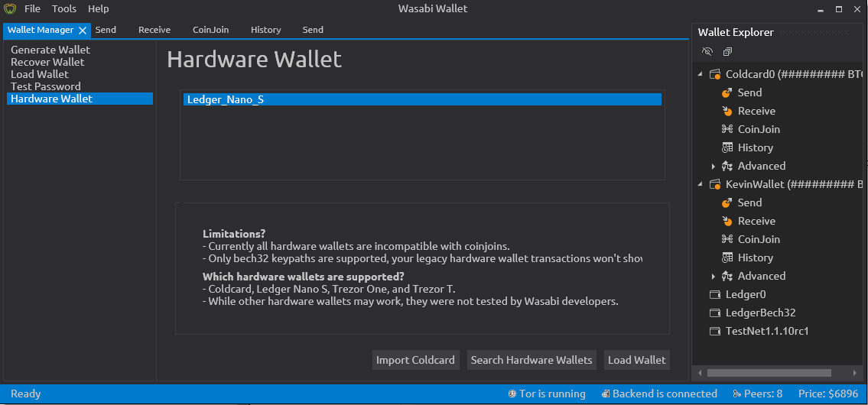The image size is (868, 405).
Task: Click the Price: $6896 status text
Action: (x=827, y=394)
